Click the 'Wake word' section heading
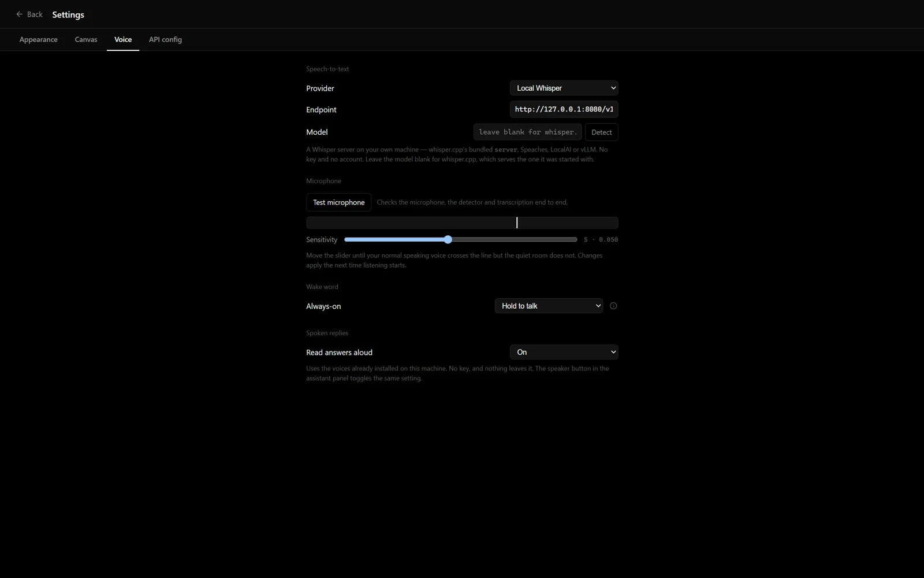 [x=322, y=287]
